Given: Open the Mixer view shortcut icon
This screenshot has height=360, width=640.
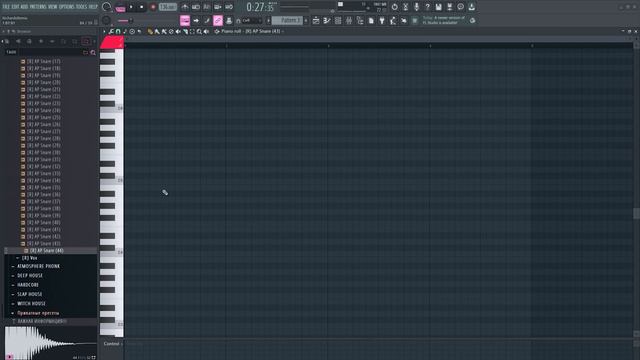Looking at the screenshot, I should click(349, 20).
